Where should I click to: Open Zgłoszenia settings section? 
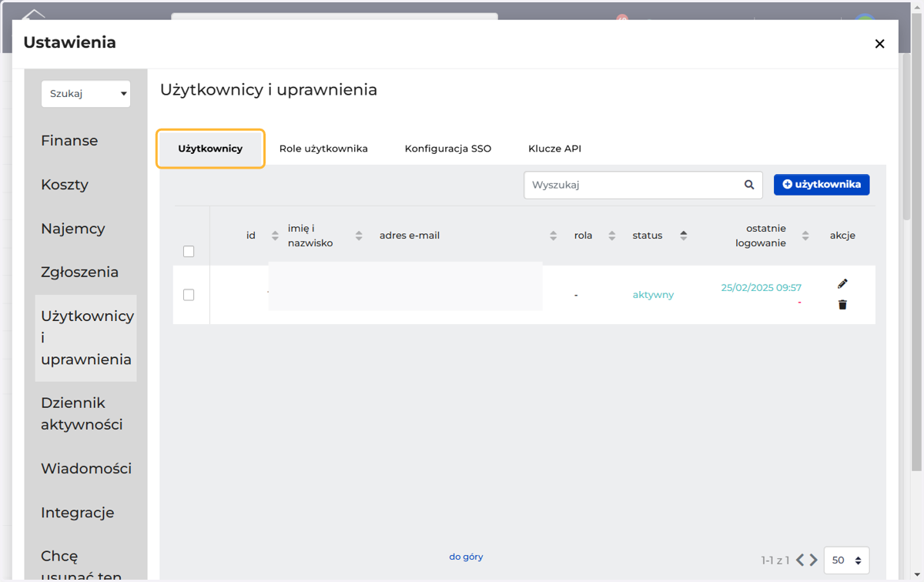click(80, 272)
